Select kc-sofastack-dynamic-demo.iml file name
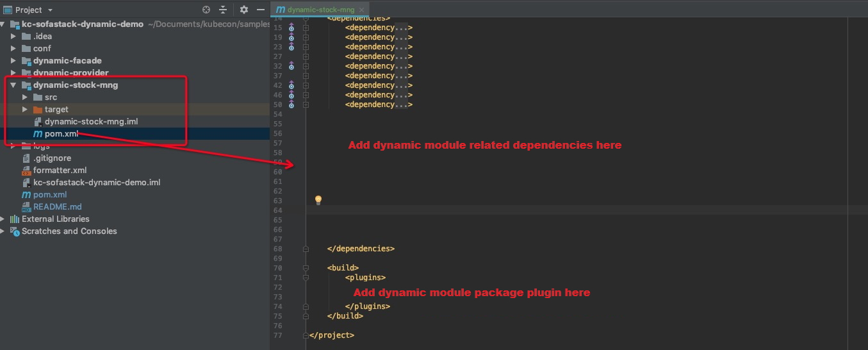The image size is (868, 350). click(x=97, y=183)
